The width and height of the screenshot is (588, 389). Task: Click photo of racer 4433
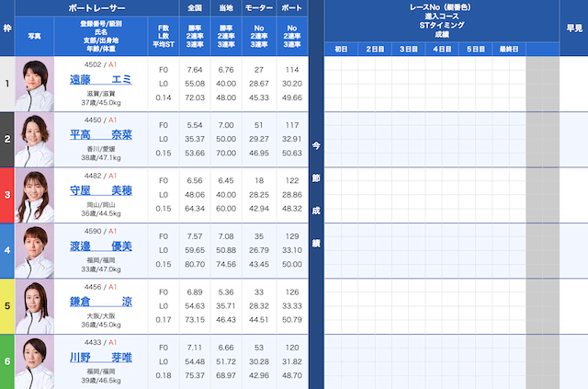(x=35, y=361)
